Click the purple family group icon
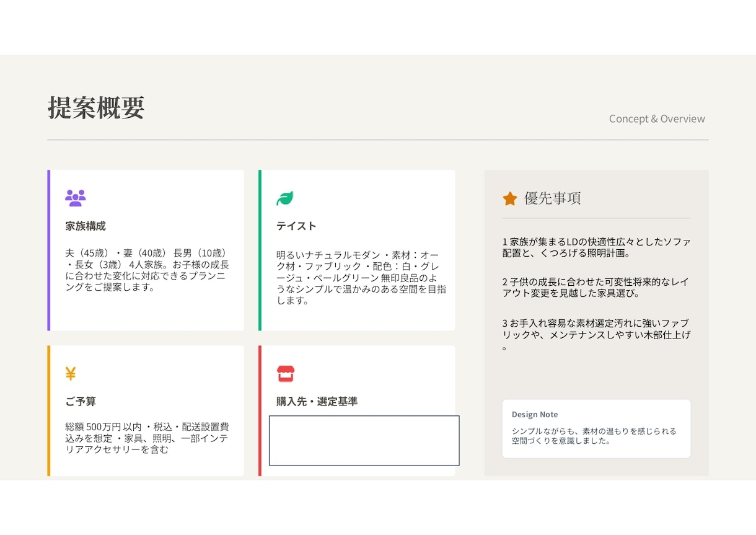This screenshot has width=756, height=535. [x=76, y=198]
